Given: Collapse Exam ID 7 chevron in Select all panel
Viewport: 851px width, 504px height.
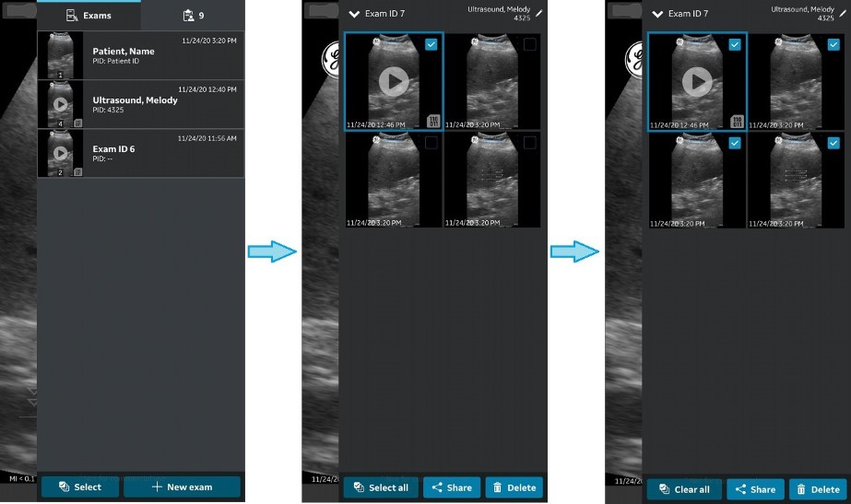Looking at the screenshot, I should [x=353, y=15].
